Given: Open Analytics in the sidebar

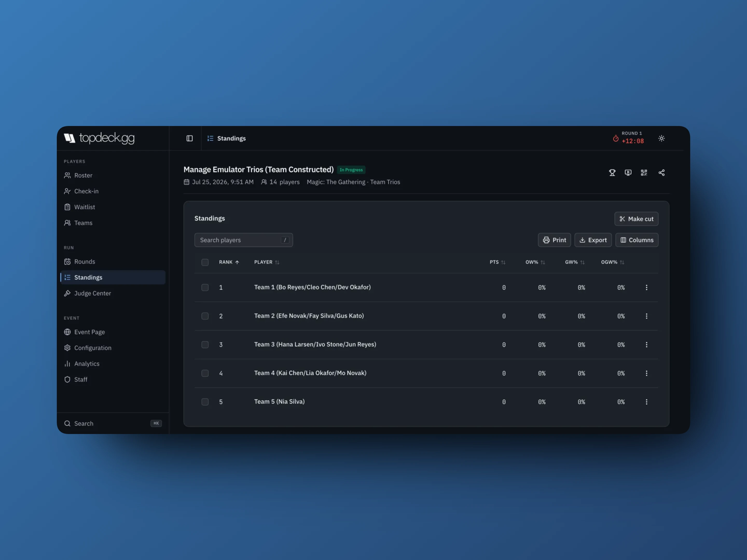Looking at the screenshot, I should pos(113,363).
